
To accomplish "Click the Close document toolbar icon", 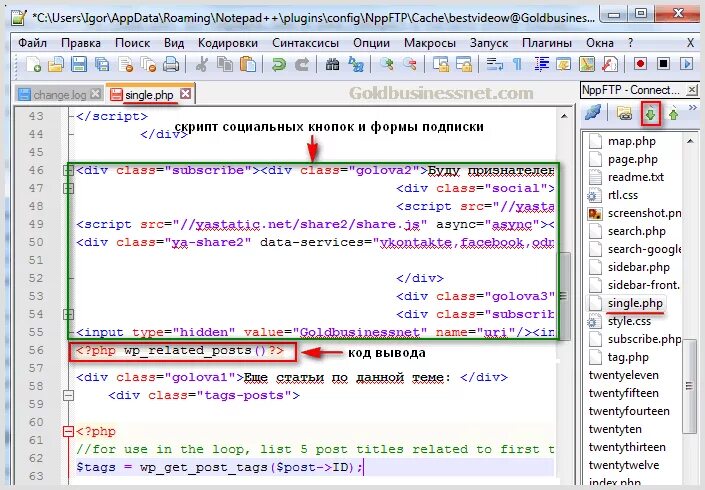I will click(125, 64).
